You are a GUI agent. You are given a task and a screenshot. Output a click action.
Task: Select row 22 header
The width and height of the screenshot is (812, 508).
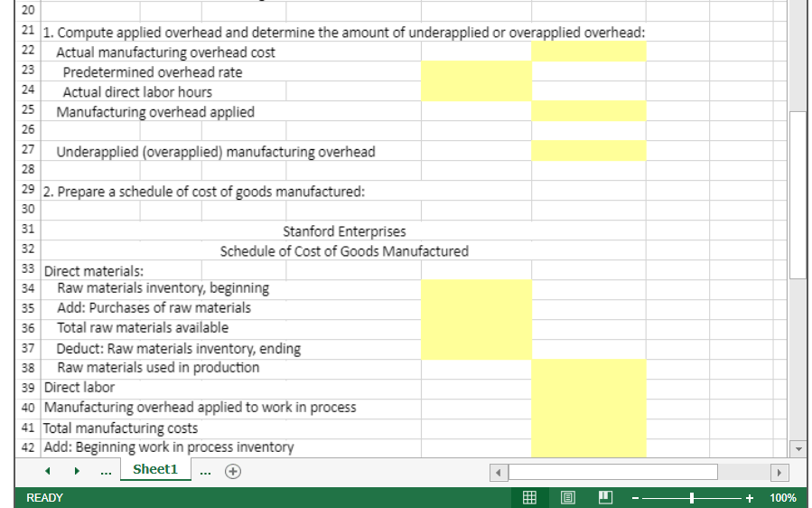coord(28,51)
